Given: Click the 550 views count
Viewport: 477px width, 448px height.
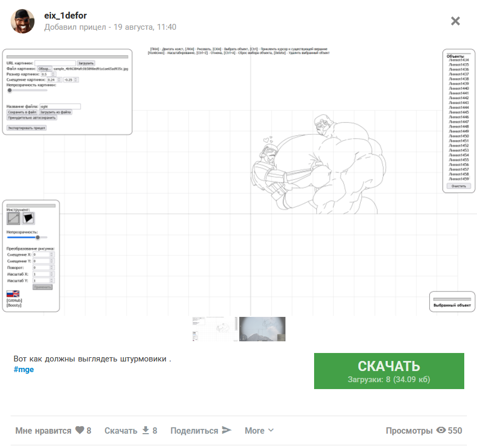Looking at the screenshot, I should tap(455, 430).
